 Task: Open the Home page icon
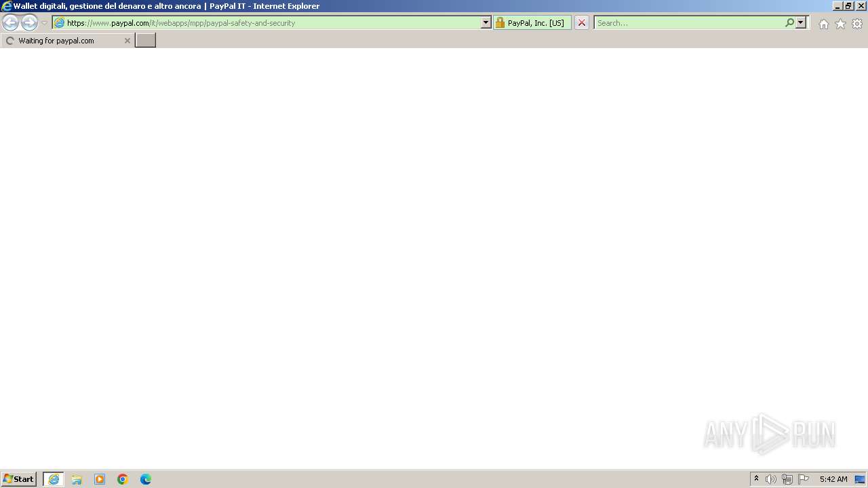click(823, 24)
